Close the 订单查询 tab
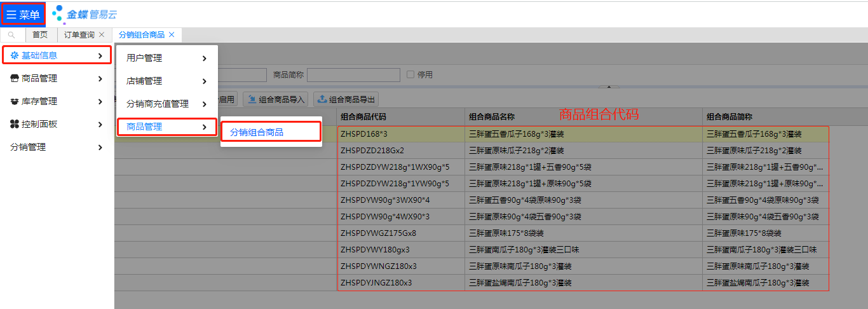The height and width of the screenshot is (309, 868). point(102,35)
